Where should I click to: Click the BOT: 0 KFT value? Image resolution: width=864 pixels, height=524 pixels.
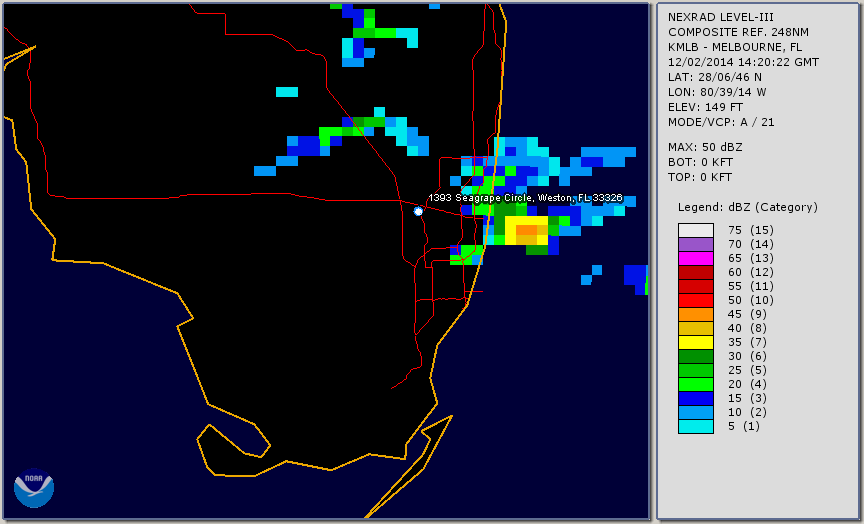tap(700, 162)
